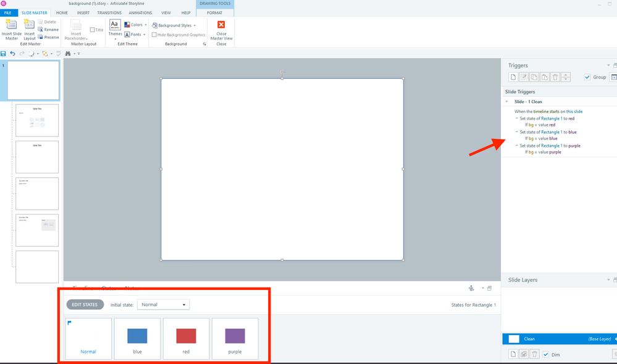The image size is (617, 364).
Task: Click the delete layer trash icon
Action: click(534, 354)
